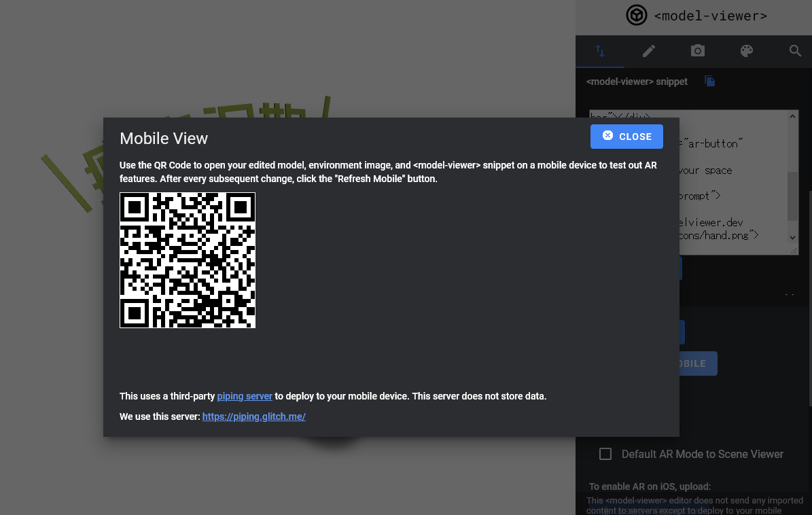This screenshot has height=515, width=812.
Task: Click the Mobile View dialog title
Action: point(164,138)
